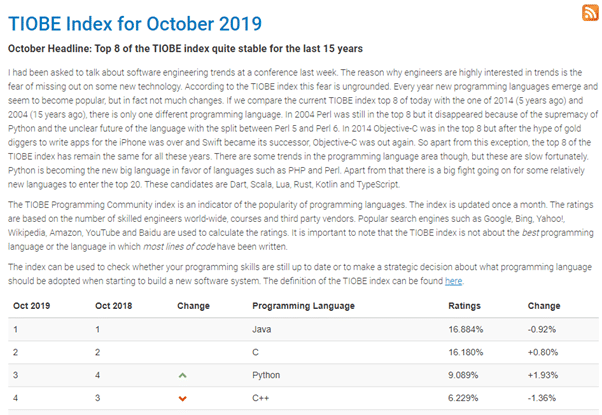This screenshot has width=602, height=415.
Task: Click the Change header next to Oct 2018
Action: 194,306
